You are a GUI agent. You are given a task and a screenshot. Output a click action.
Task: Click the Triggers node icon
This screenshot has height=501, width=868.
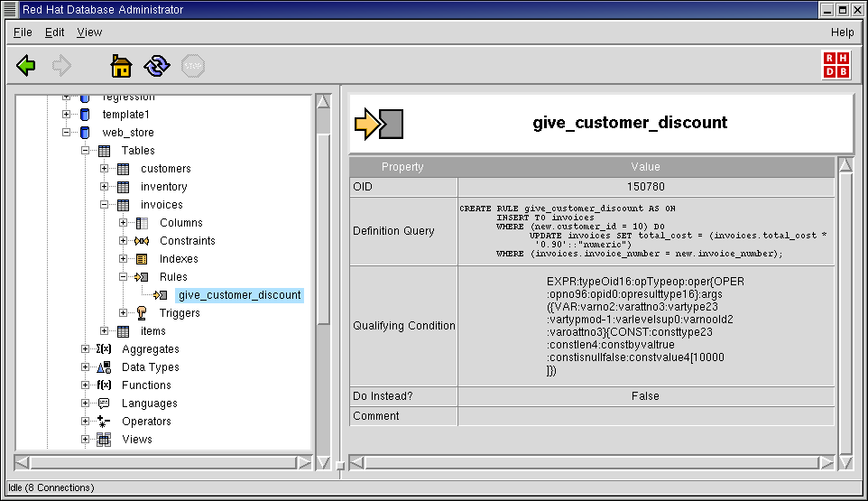(x=142, y=313)
